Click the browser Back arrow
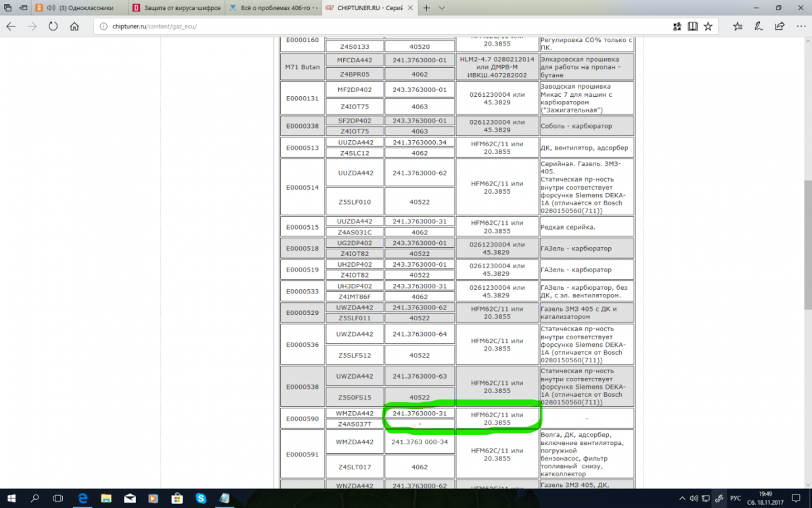This screenshot has width=812, height=508. pyautogui.click(x=11, y=26)
